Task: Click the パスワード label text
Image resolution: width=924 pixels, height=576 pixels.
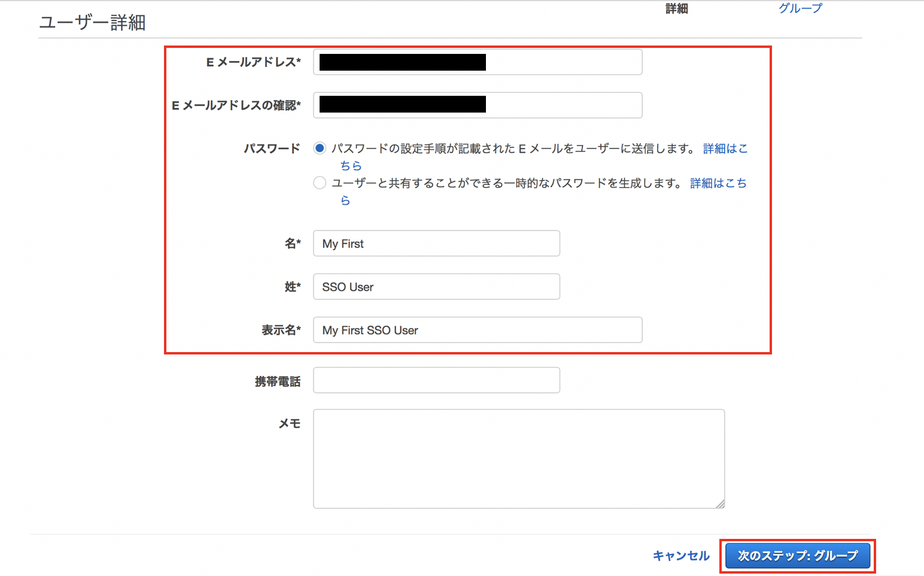Action: click(272, 148)
